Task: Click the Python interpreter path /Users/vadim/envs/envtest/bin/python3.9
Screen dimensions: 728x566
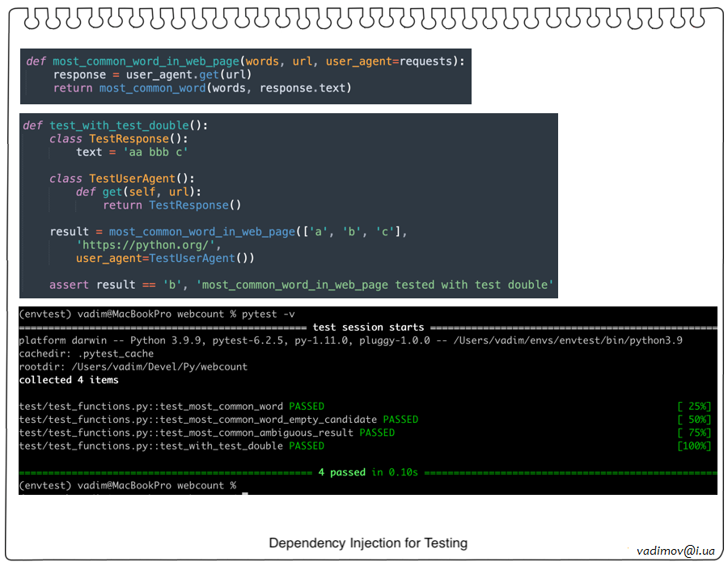Action: [569, 340]
